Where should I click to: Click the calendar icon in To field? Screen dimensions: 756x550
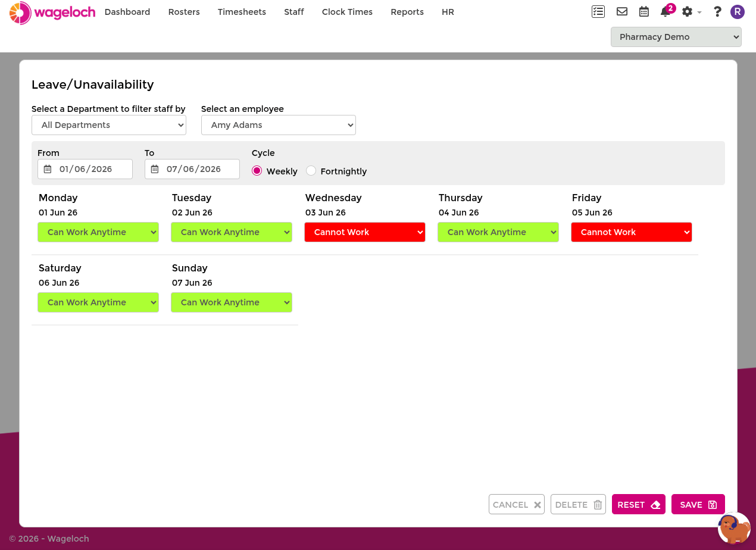pyautogui.click(x=155, y=169)
